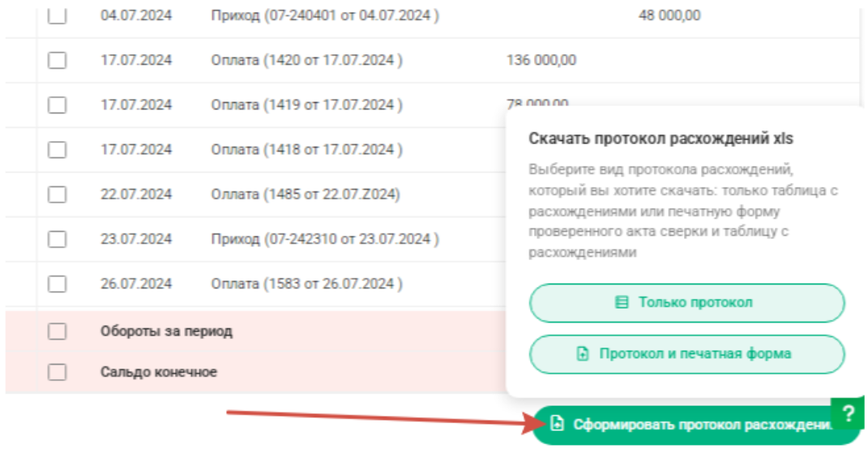
Task: Click the Только протокол button
Action: (x=687, y=302)
